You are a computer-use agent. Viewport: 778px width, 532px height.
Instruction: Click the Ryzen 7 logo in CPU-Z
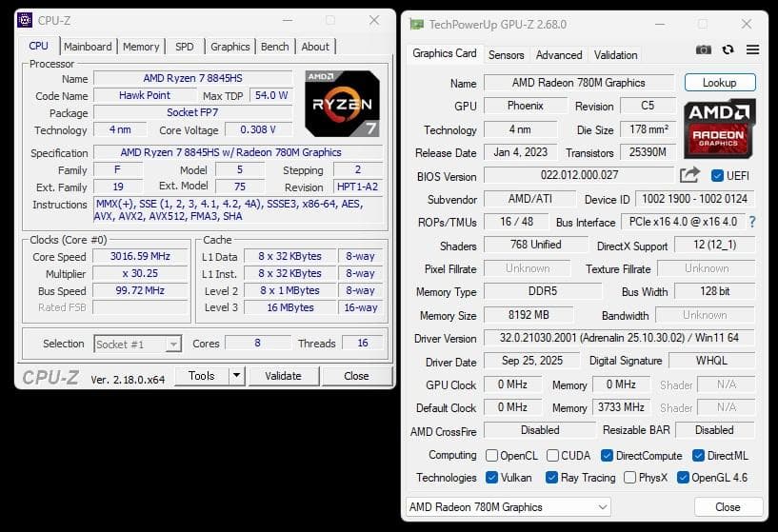point(343,104)
